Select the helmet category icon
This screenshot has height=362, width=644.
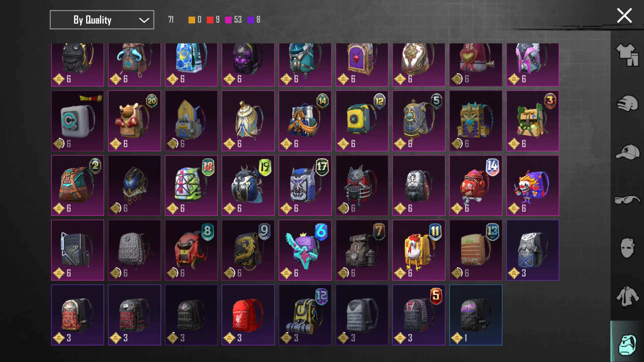(627, 103)
